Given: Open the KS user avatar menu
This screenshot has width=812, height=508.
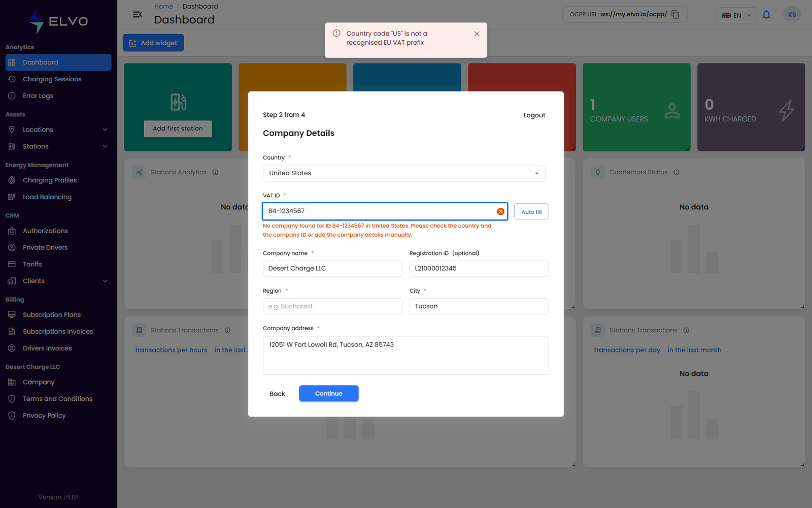Looking at the screenshot, I should [792, 15].
